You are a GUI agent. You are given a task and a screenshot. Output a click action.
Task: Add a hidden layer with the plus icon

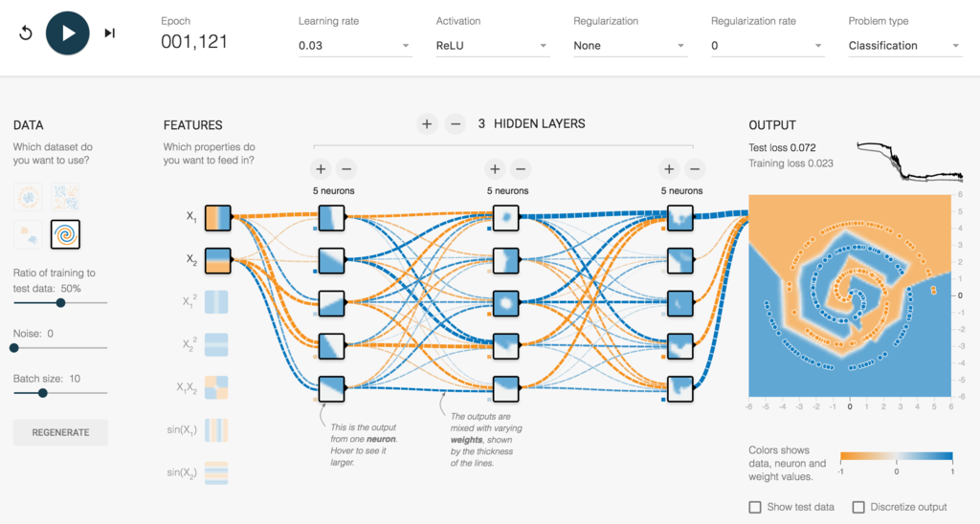click(427, 123)
